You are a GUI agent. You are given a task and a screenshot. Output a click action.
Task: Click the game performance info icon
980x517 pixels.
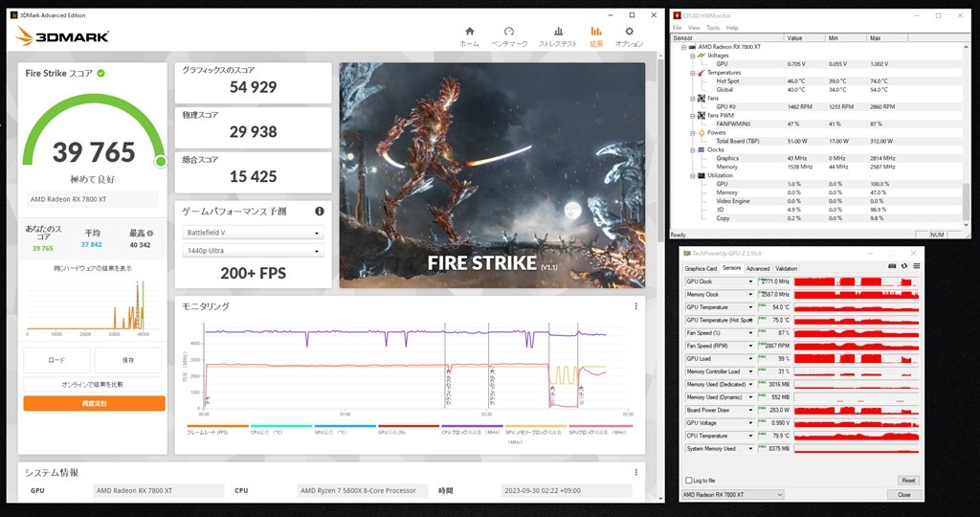pyautogui.click(x=320, y=212)
